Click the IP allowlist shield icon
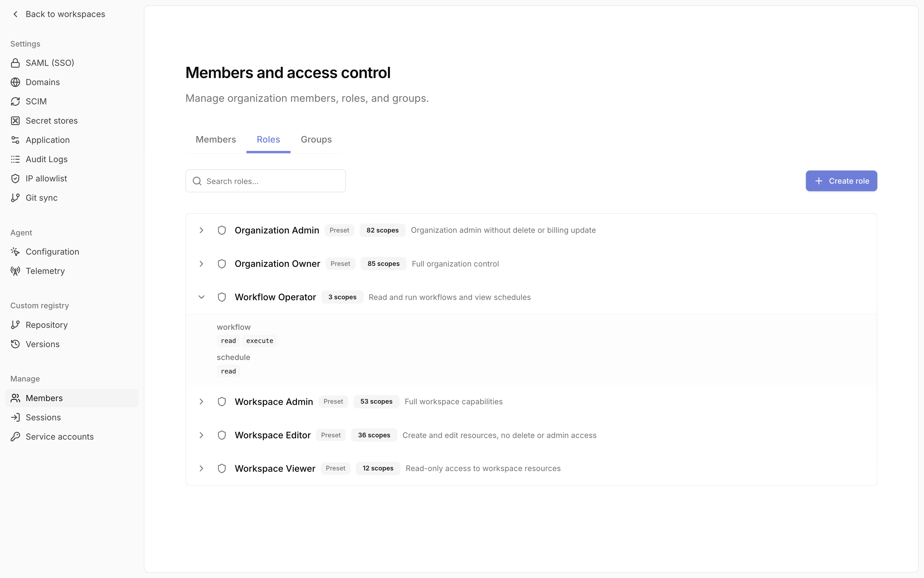This screenshot has height=578, width=924. [15, 179]
